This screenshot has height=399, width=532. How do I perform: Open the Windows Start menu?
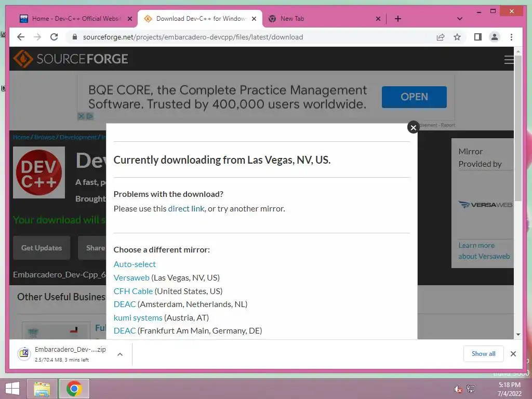pos(12,389)
